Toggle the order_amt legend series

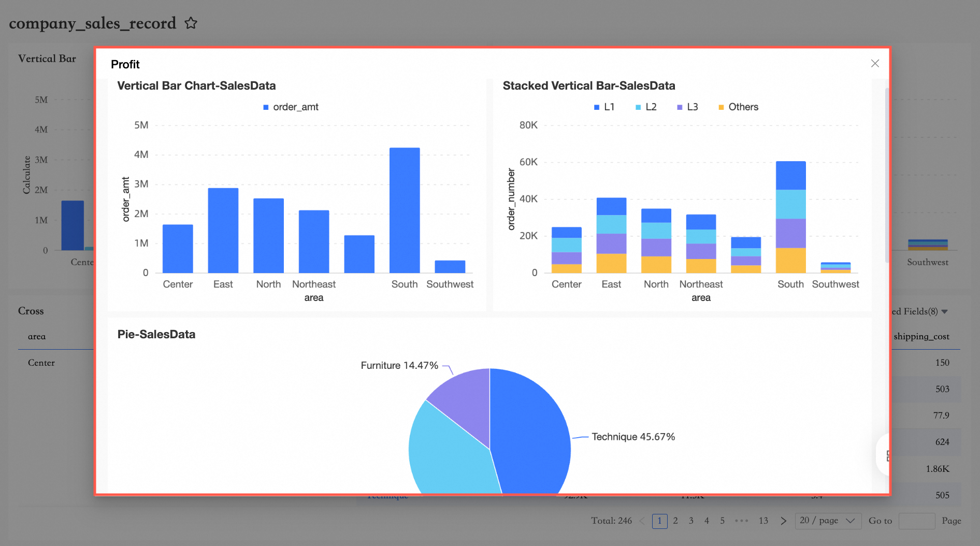291,107
